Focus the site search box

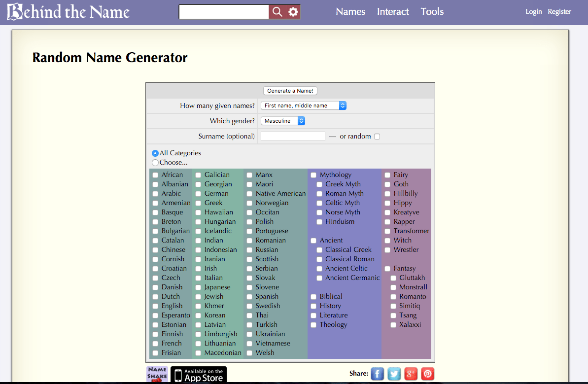pos(224,12)
